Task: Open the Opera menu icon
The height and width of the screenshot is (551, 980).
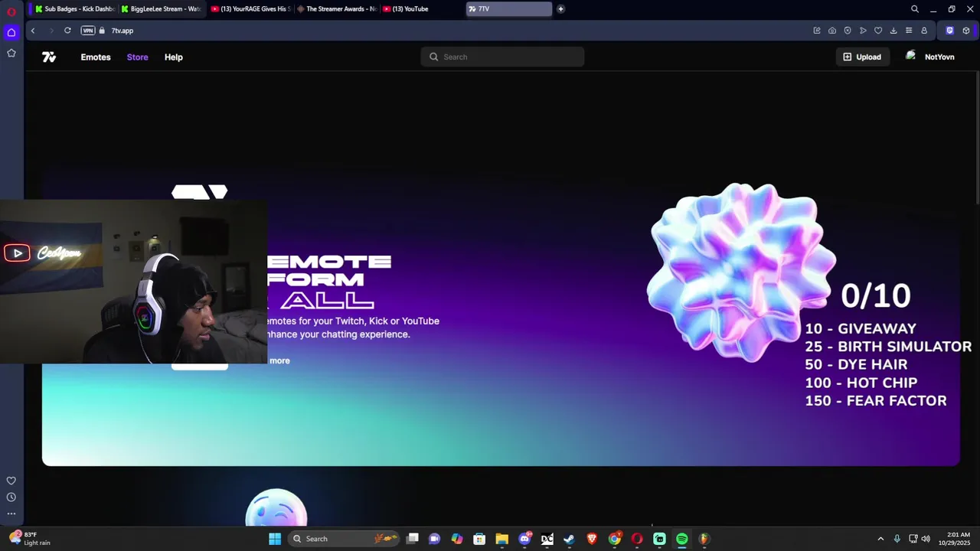Action: pyautogui.click(x=11, y=11)
